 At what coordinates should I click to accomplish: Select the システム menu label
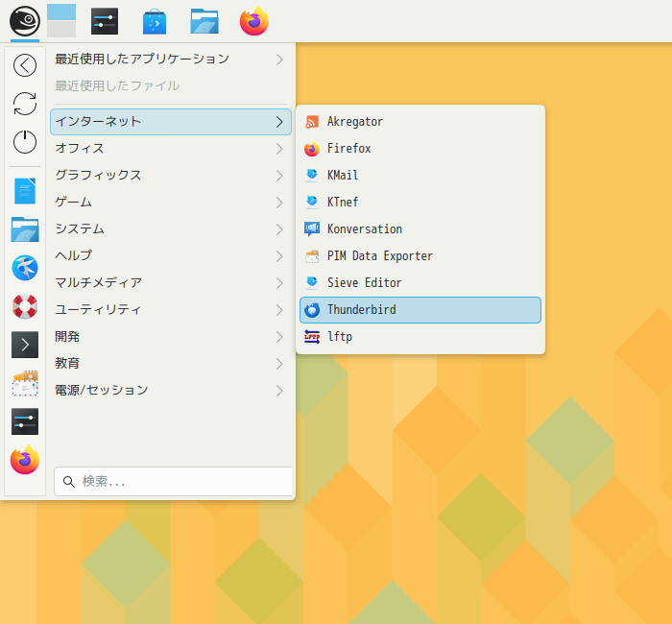click(x=80, y=229)
